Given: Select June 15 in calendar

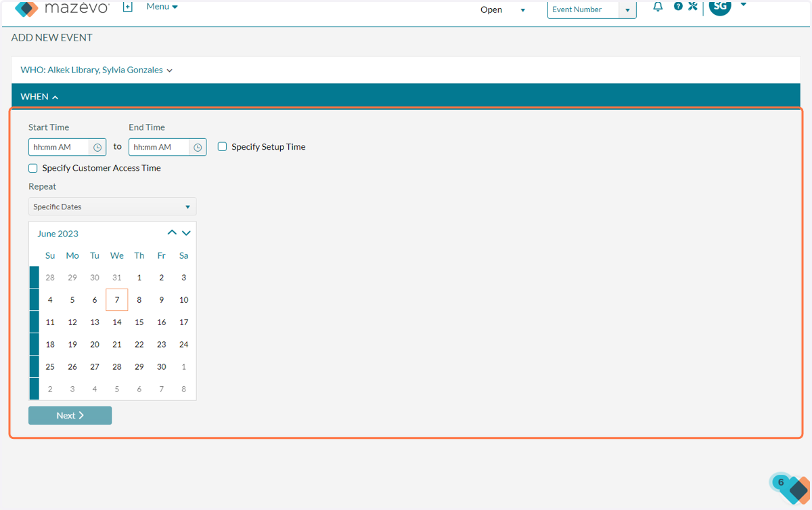Looking at the screenshot, I should click(139, 322).
